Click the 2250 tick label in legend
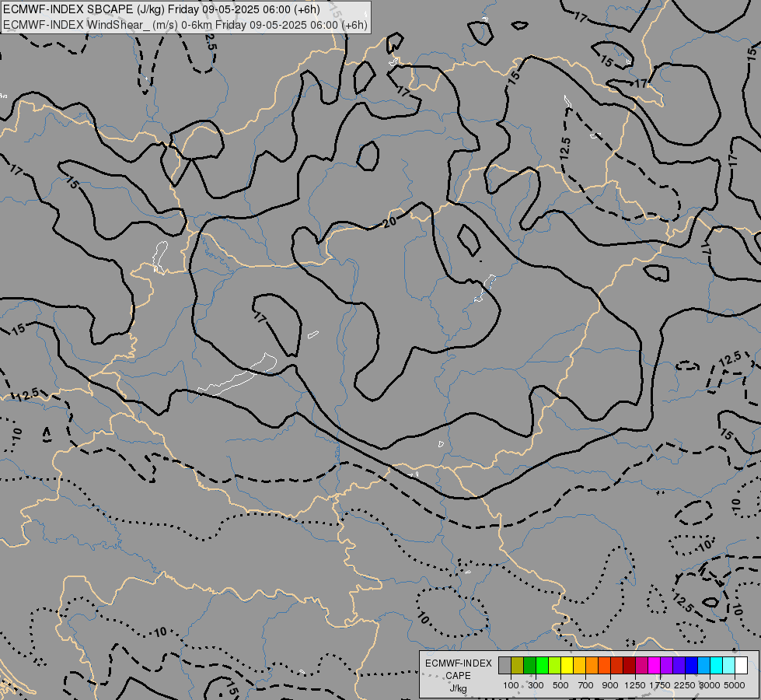Image resolution: width=761 pixels, height=700 pixels. coord(685,685)
